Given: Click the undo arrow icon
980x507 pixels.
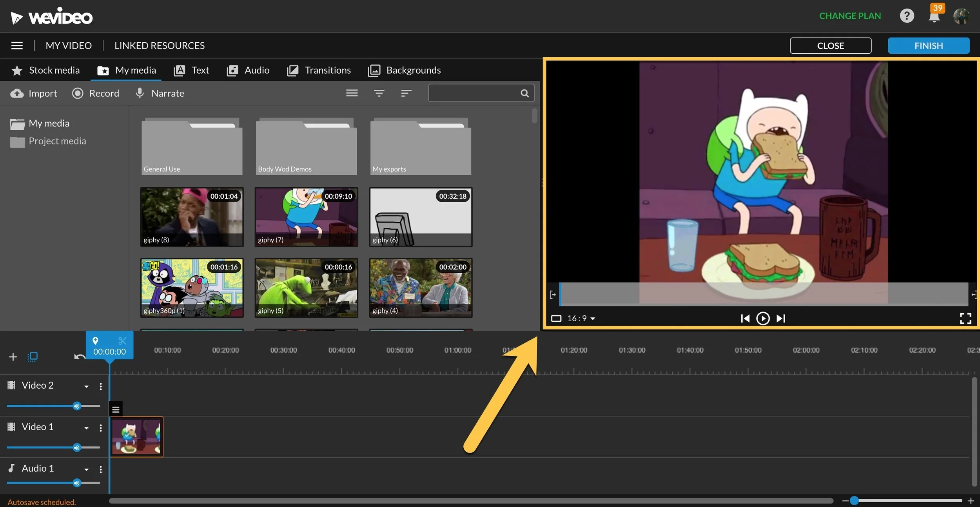Looking at the screenshot, I should pos(80,356).
